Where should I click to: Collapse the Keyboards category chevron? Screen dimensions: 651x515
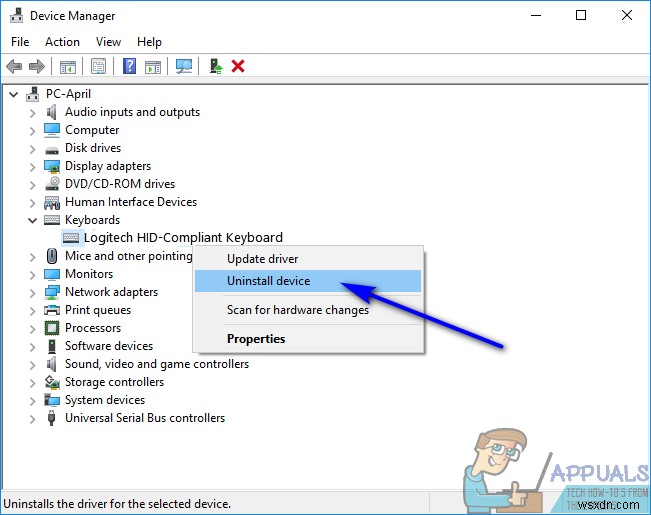(x=32, y=221)
